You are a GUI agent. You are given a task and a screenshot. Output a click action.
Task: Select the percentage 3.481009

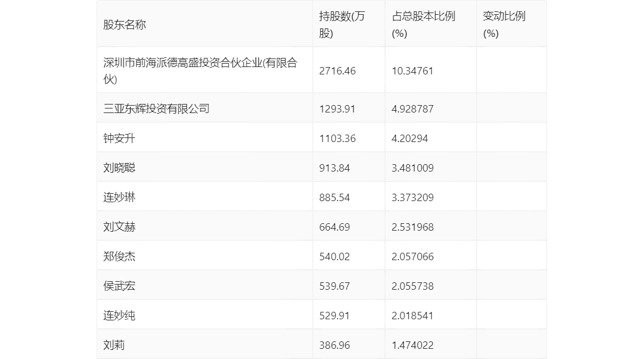point(412,168)
